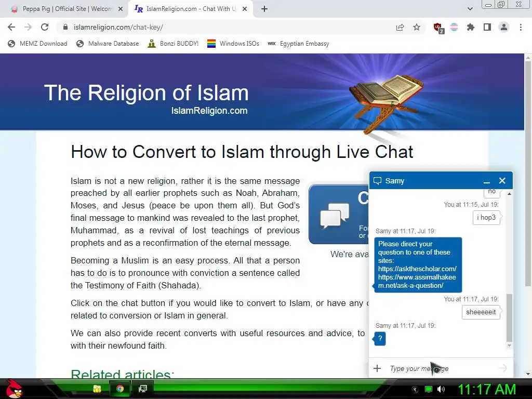Close the IslamReligion.com tab
The width and height of the screenshot is (532, 399).
[x=245, y=9]
